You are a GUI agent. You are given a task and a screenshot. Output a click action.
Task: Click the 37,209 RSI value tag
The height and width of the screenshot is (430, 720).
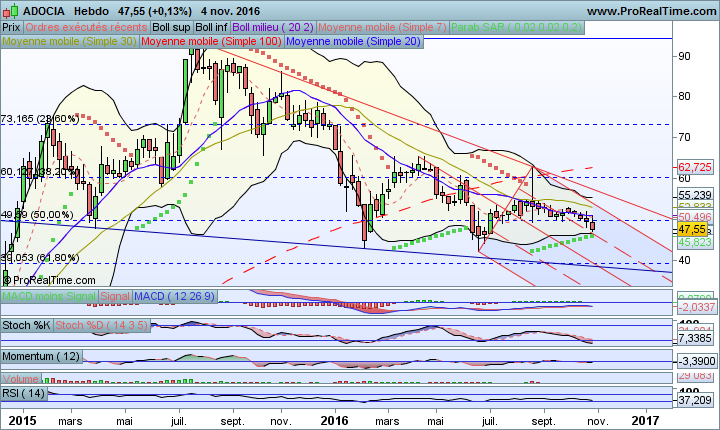point(695,400)
